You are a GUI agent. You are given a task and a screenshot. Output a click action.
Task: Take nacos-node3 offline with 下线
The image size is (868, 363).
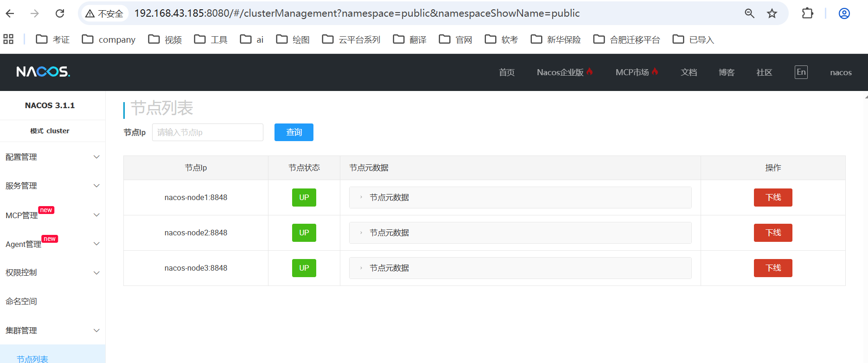[x=773, y=268]
